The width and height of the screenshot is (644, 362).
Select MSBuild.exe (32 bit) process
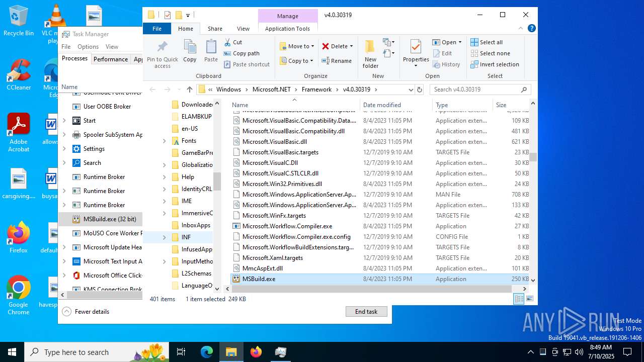tap(101, 219)
